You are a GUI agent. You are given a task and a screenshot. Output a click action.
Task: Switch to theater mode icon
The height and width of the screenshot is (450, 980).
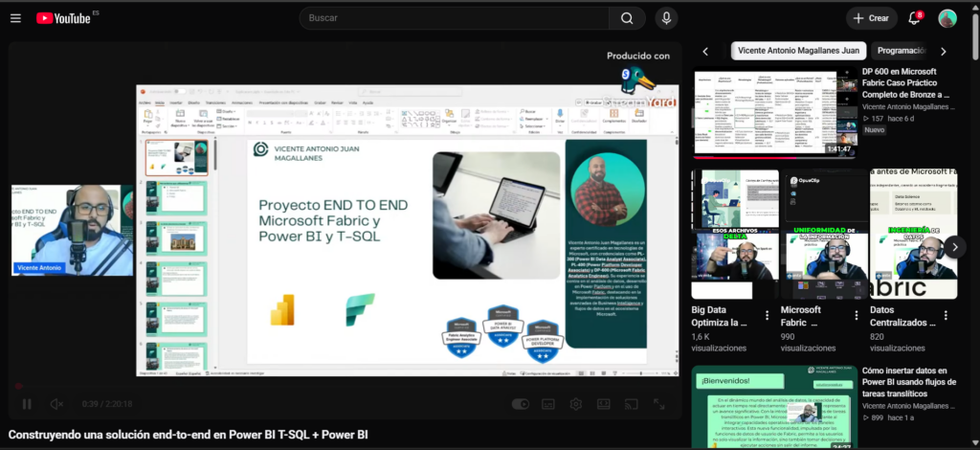pyautogui.click(x=603, y=404)
